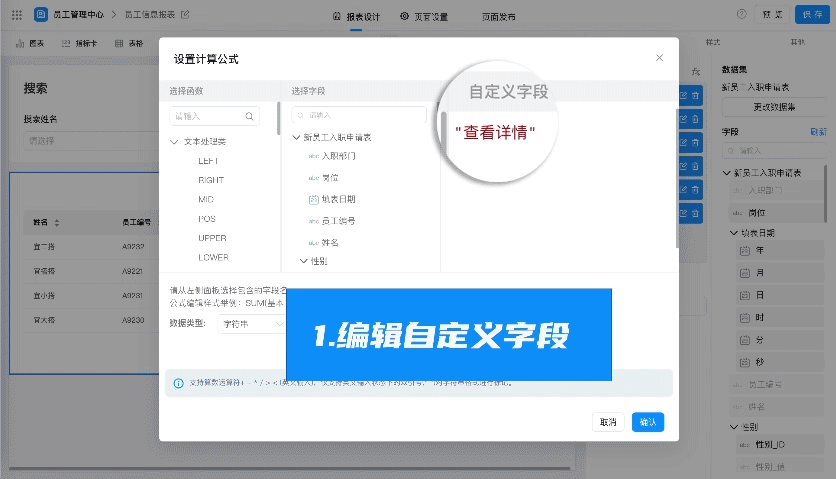Click the search icon in function search box

click(x=250, y=116)
